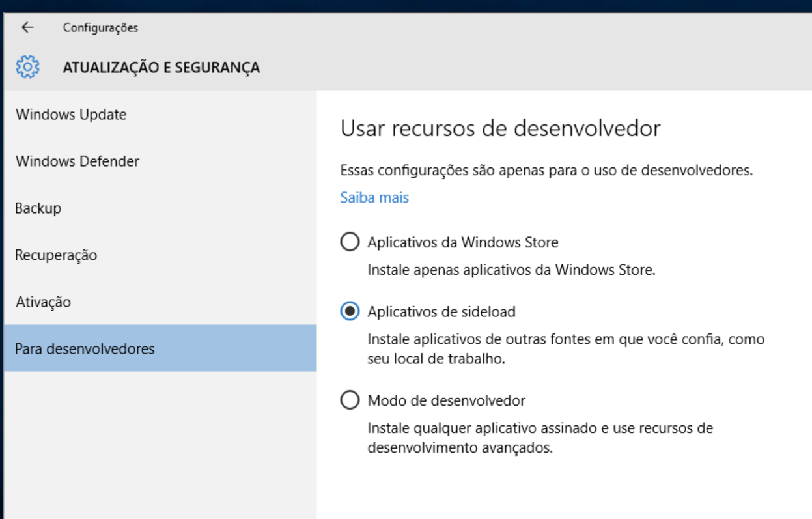Enable the Modo de desenvolvedor radio circle

click(x=350, y=400)
